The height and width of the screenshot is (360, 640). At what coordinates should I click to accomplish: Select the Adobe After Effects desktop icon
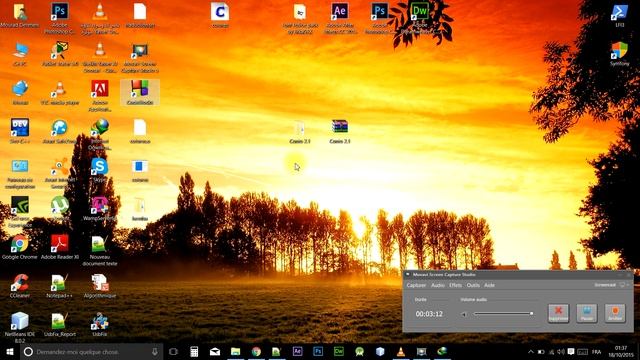click(x=340, y=18)
